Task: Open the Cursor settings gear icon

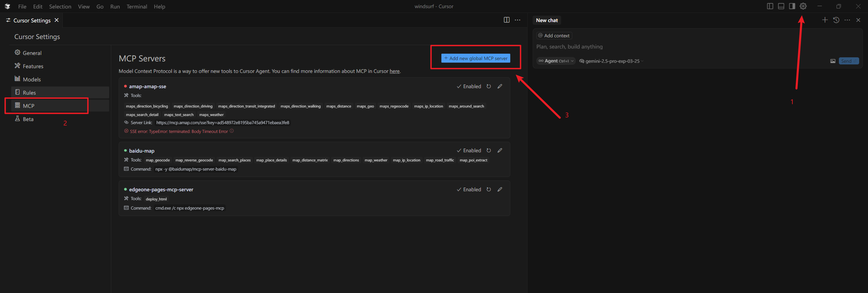Action: (x=803, y=6)
